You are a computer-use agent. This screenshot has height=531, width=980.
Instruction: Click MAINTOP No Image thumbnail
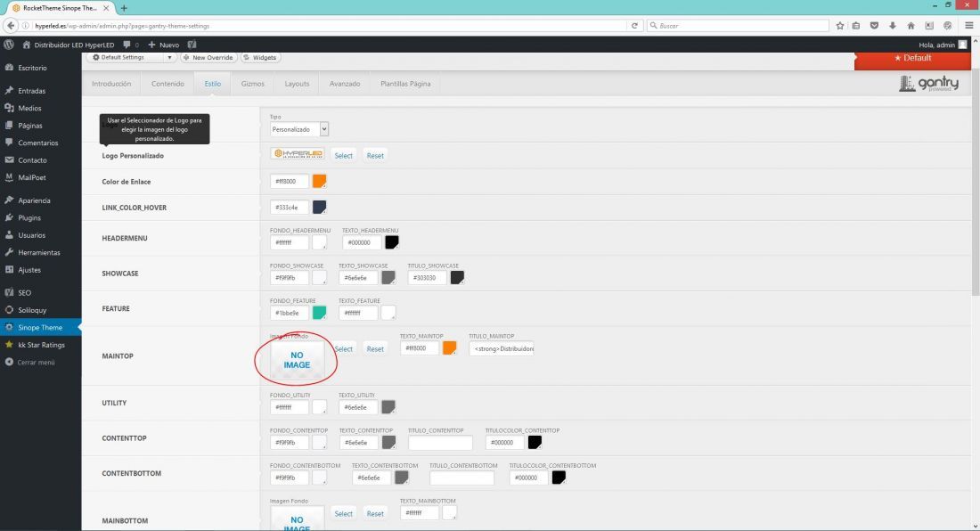[x=297, y=360]
